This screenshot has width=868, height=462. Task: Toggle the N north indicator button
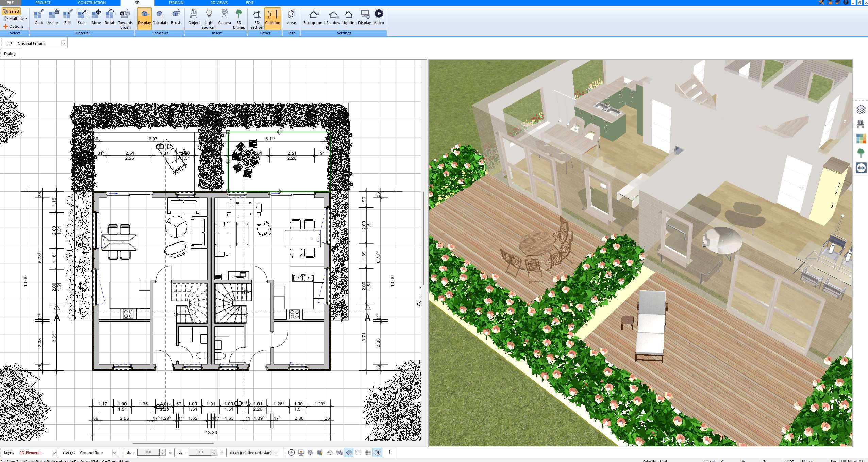[x=377, y=452]
